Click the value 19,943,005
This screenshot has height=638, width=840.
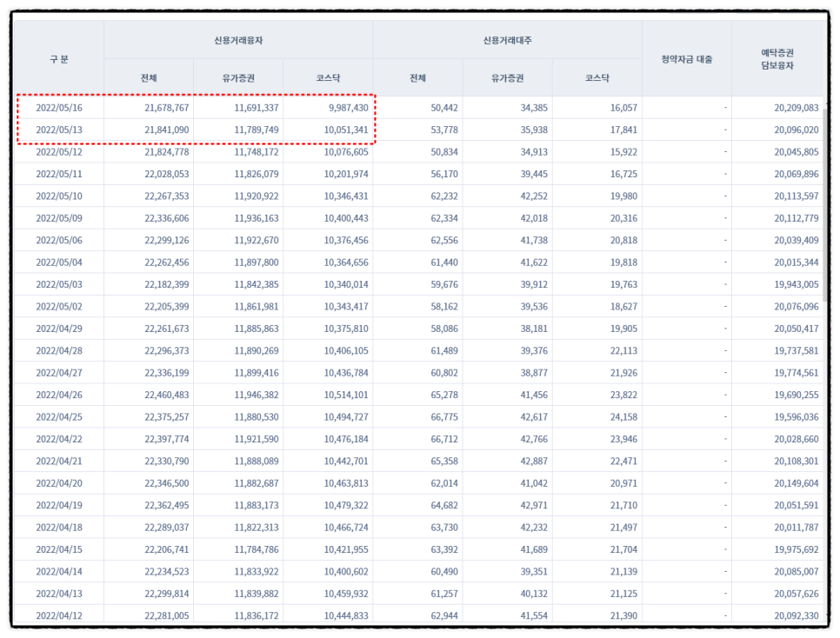coord(796,284)
